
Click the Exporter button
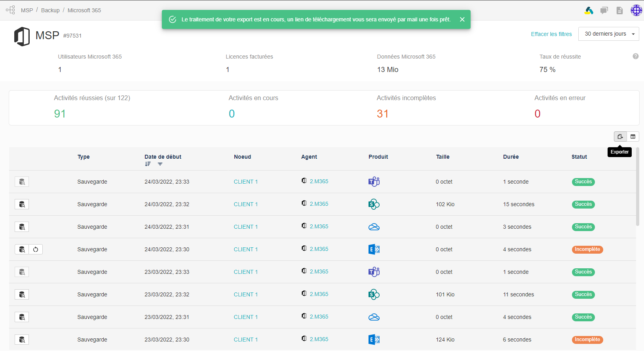pyautogui.click(x=620, y=137)
